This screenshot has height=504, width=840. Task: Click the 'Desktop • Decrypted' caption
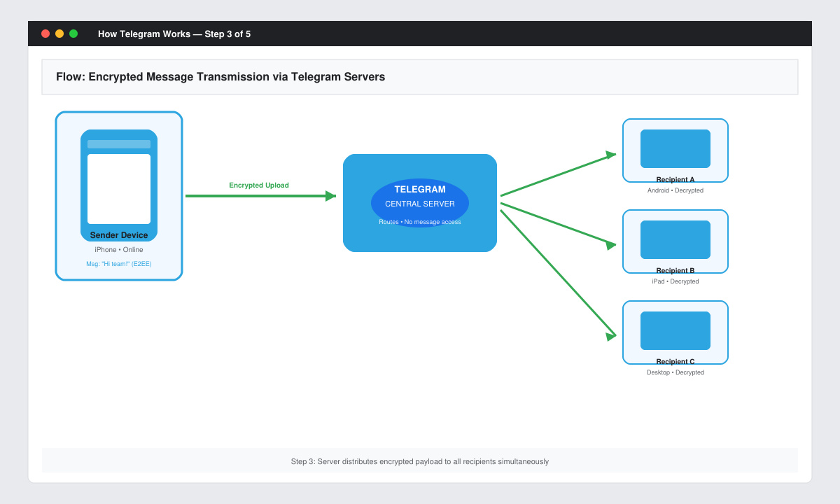(x=675, y=372)
